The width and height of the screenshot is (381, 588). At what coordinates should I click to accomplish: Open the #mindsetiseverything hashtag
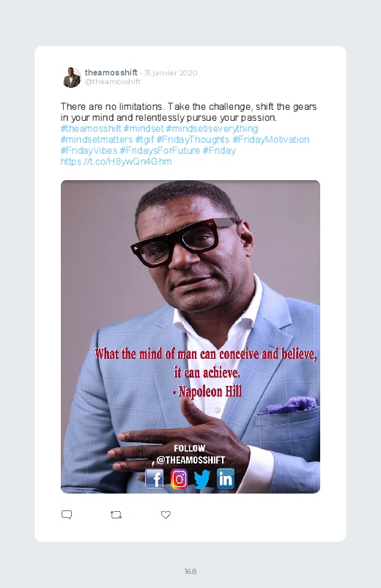coord(212,129)
